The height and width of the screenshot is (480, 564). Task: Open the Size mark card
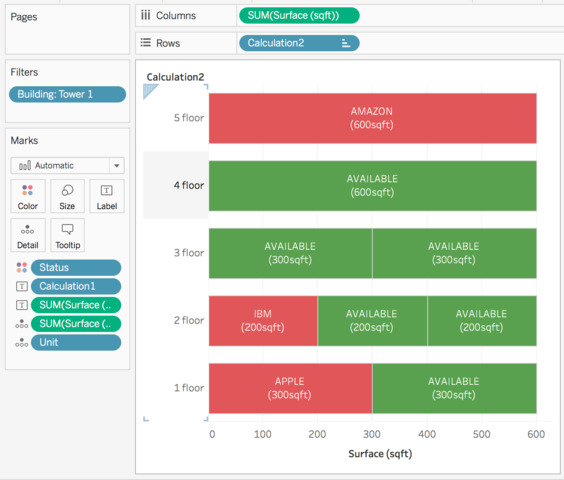pyautogui.click(x=67, y=196)
